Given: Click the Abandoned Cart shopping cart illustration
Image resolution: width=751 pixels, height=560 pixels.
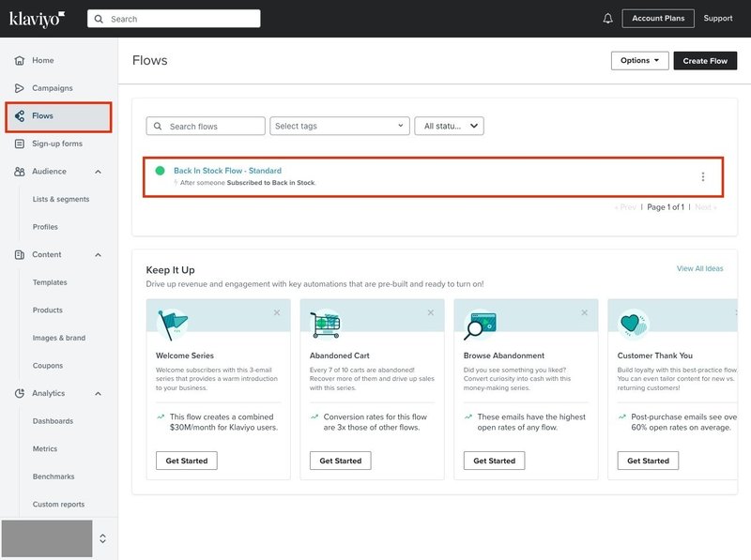Looking at the screenshot, I should point(326,325).
